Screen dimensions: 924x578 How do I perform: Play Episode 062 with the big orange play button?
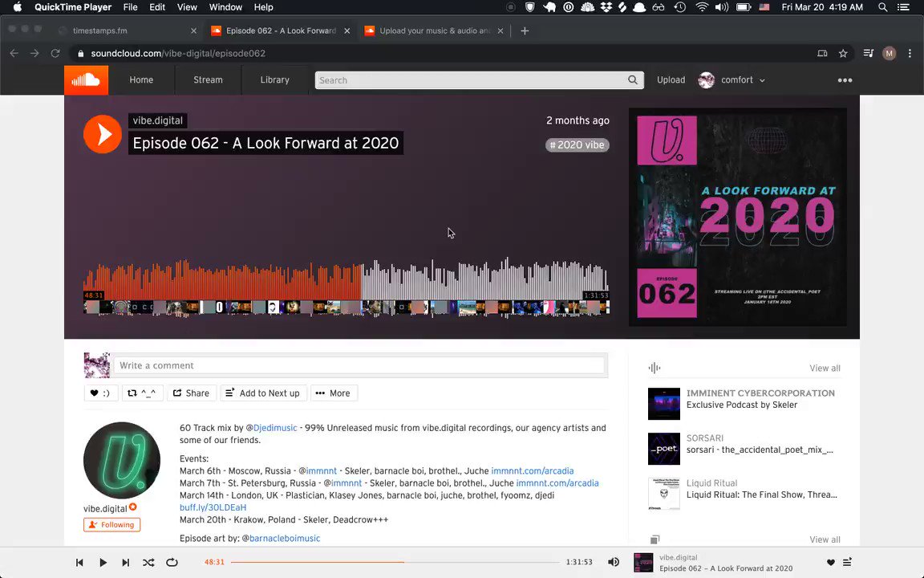coord(103,134)
